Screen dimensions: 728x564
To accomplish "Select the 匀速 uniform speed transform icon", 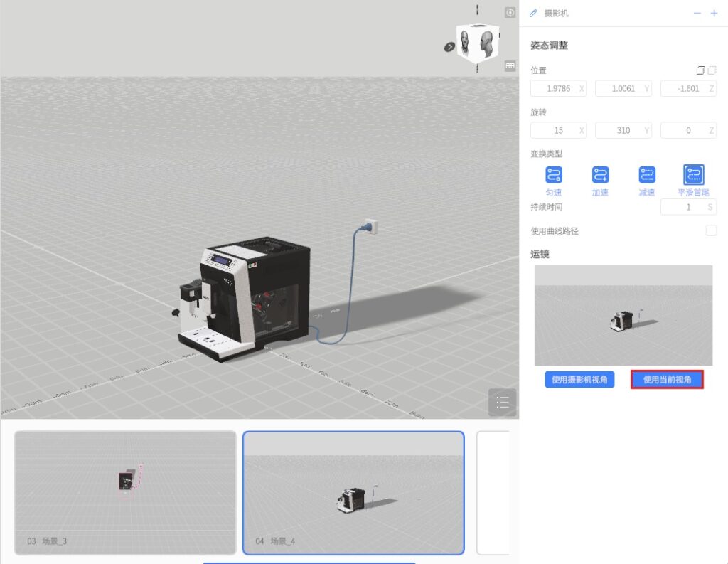I will click(554, 175).
